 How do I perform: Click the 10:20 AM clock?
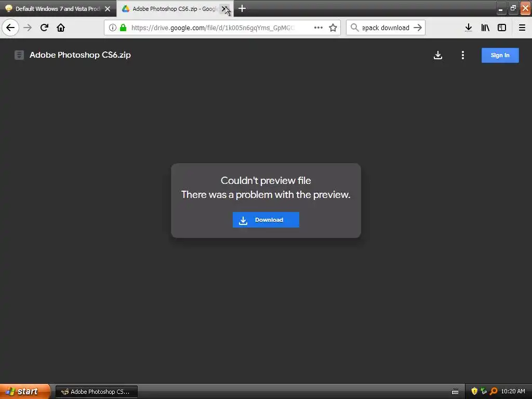(513, 391)
